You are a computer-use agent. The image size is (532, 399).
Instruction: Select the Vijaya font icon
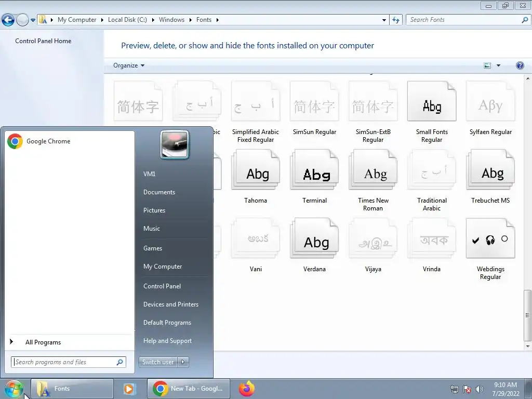point(373,238)
